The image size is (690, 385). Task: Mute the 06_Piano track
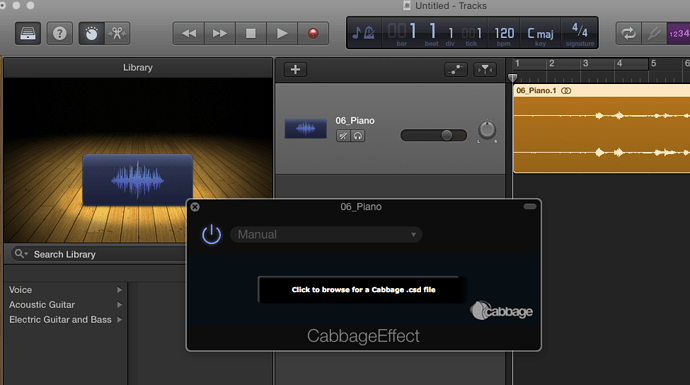coord(343,136)
